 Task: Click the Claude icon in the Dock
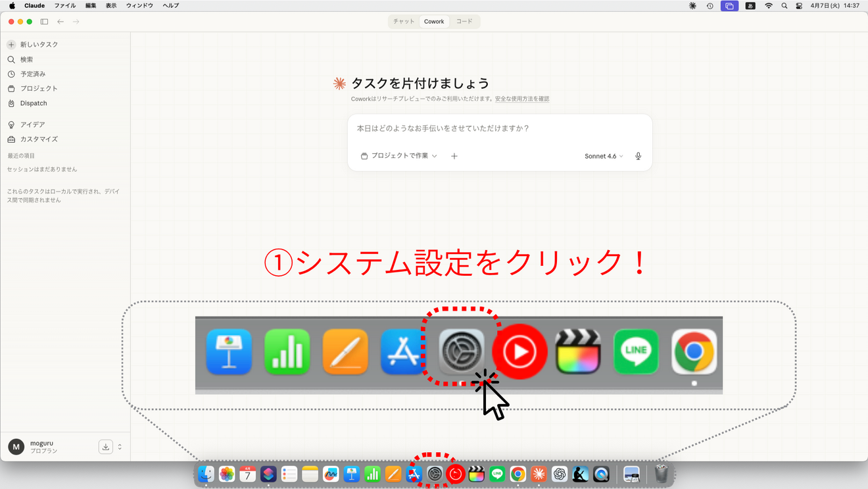pos(539,474)
